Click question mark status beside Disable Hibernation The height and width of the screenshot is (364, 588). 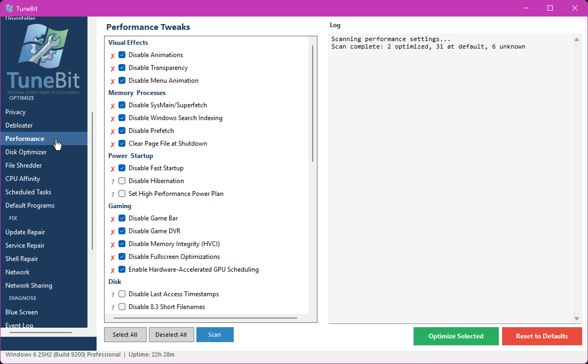point(113,182)
